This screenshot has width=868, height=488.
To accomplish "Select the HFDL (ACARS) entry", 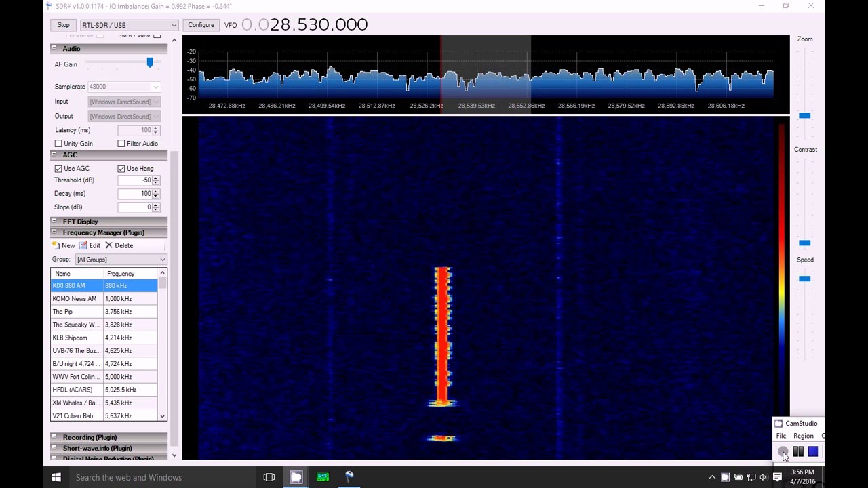I will tap(104, 390).
